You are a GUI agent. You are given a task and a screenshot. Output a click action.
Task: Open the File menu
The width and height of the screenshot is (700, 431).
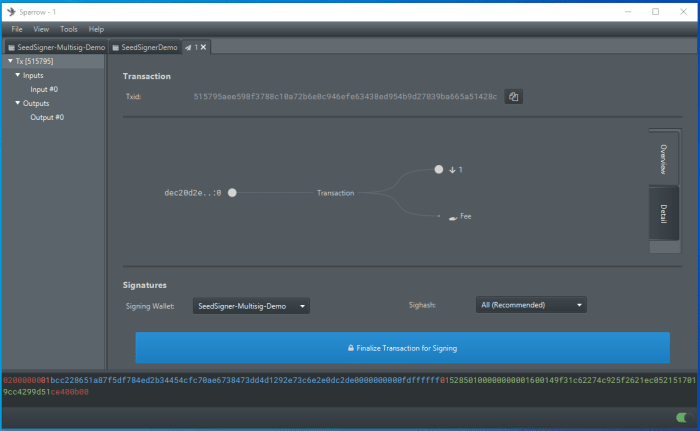pyautogui.click(x=17, y=29)
